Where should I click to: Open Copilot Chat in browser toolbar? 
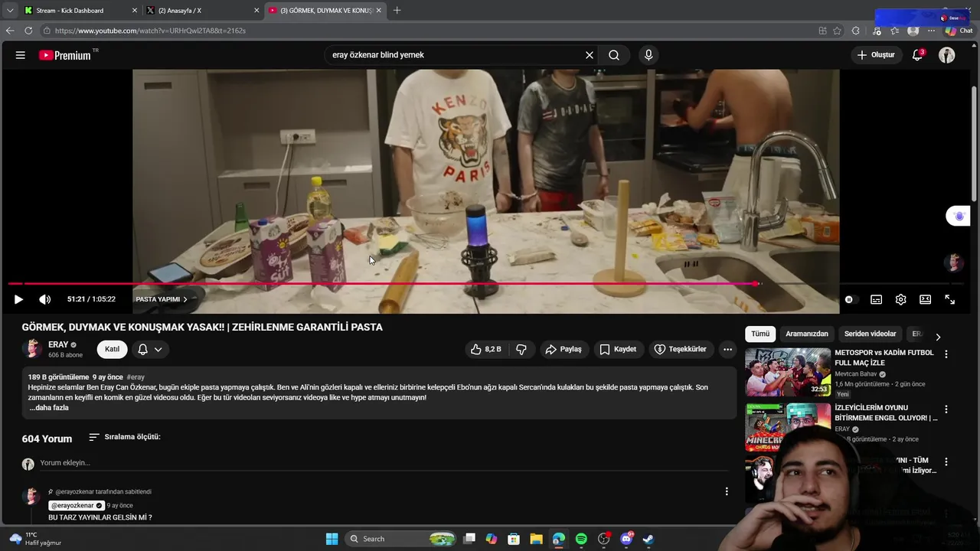pyautogui.click(x=959, y=31)
